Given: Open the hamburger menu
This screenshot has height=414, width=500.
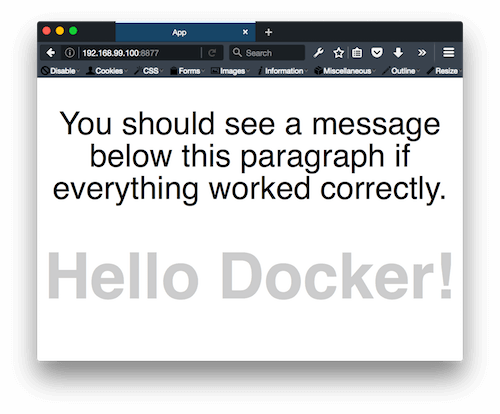Looking at the screenshot, I should tap(448, 53).
